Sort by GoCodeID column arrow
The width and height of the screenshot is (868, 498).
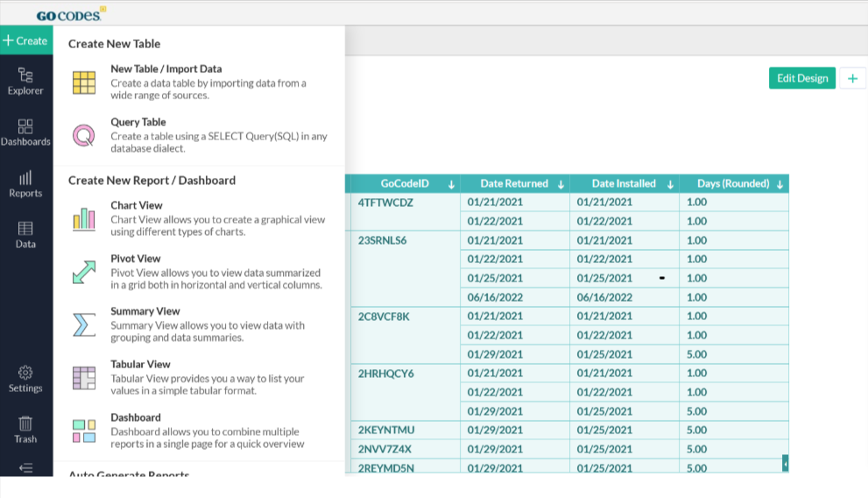pos(451,184)
